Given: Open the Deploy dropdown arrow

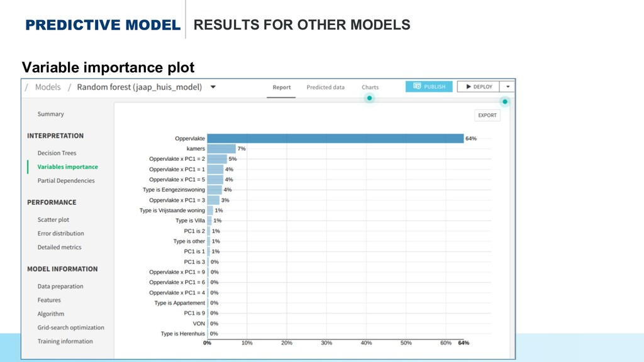Looking at the screenshot, I should (508, 87).
